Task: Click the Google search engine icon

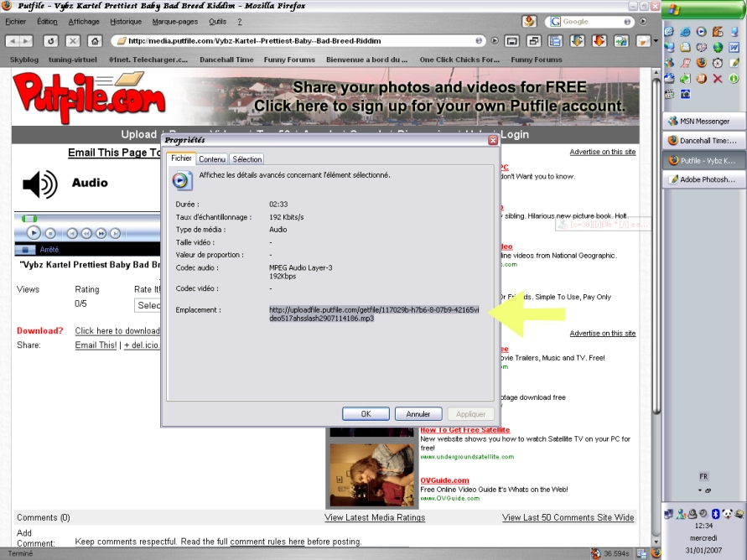Action: coord(555,22)
